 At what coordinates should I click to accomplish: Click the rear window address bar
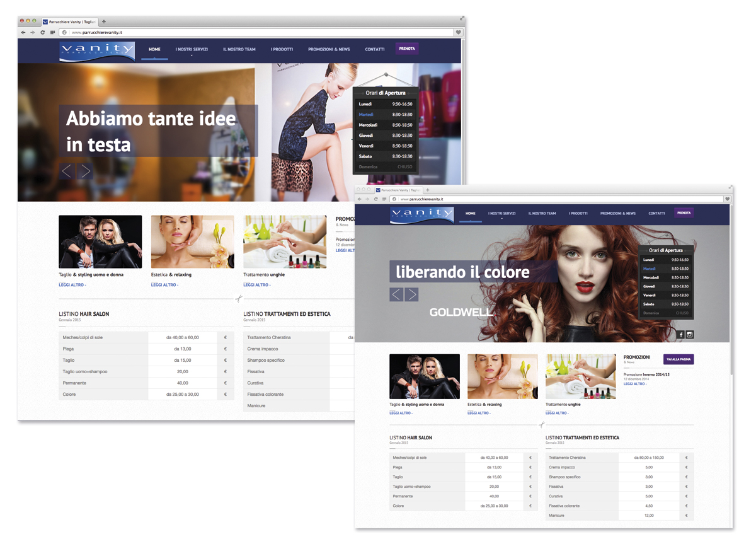[x=256, y=32]
